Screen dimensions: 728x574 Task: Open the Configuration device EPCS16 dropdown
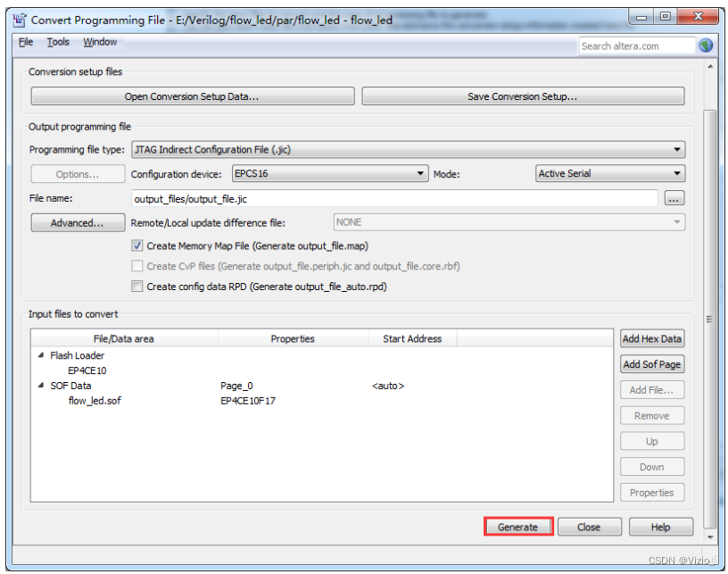tap(329, 173)
